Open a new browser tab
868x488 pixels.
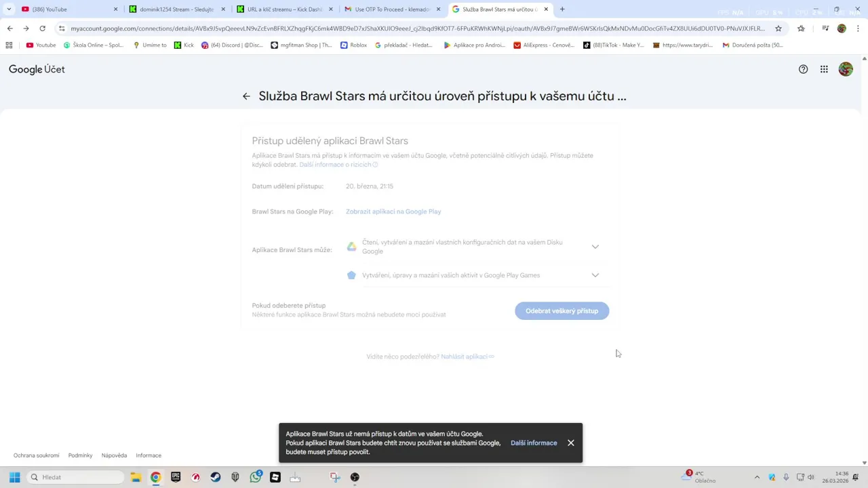[x=562, y=9]
